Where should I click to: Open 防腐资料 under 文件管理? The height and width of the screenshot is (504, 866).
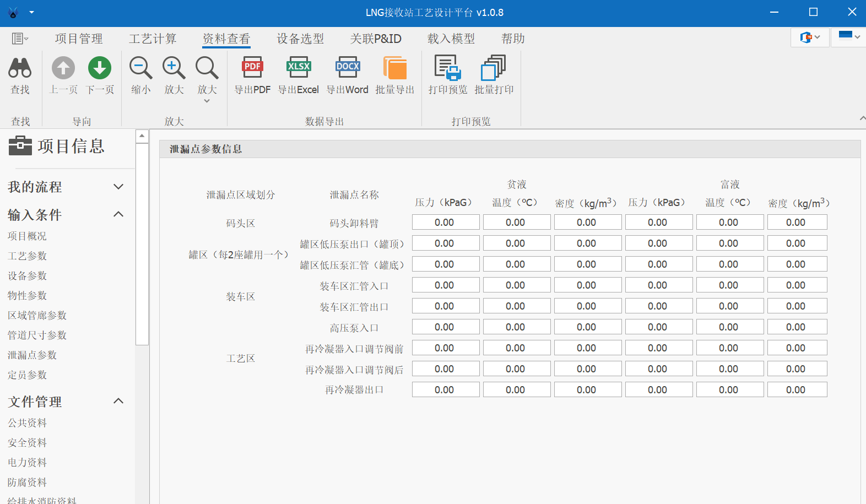tap(27, 483)
